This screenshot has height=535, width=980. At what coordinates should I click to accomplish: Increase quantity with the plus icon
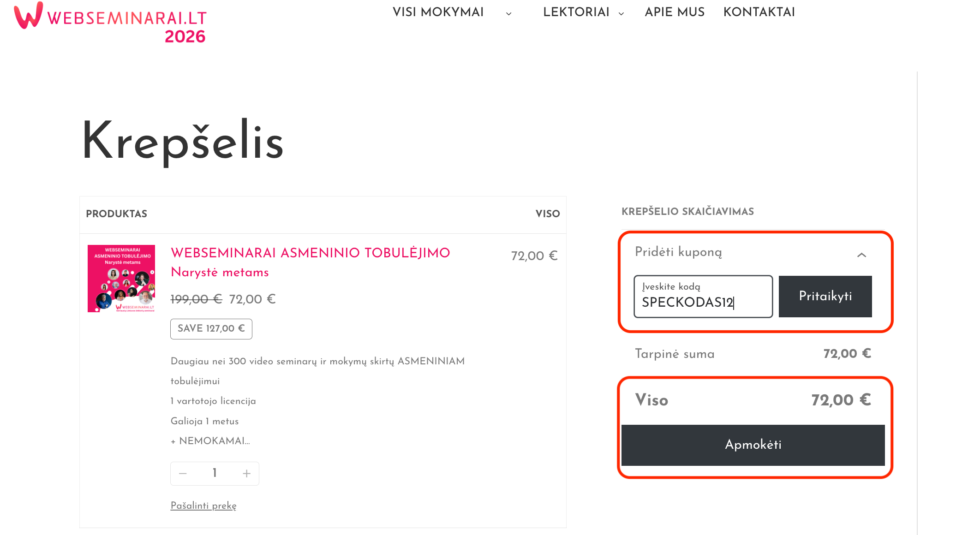[246, 473]
